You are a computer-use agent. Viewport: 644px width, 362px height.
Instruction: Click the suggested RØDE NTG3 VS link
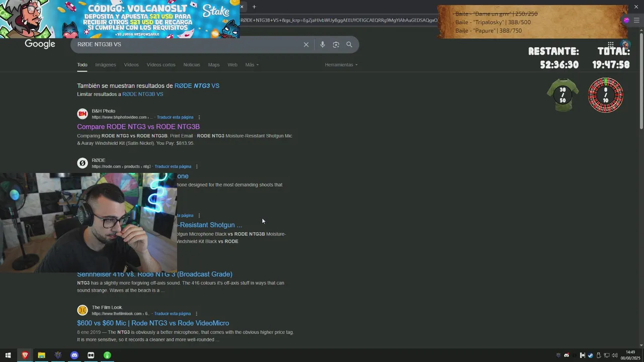click(197, 86)
